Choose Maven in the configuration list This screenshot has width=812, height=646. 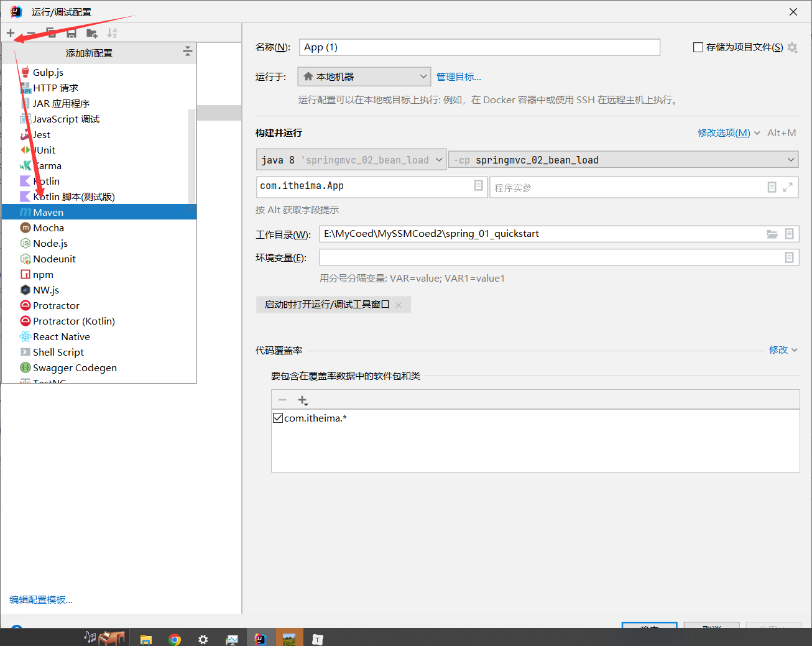point(99,213)
